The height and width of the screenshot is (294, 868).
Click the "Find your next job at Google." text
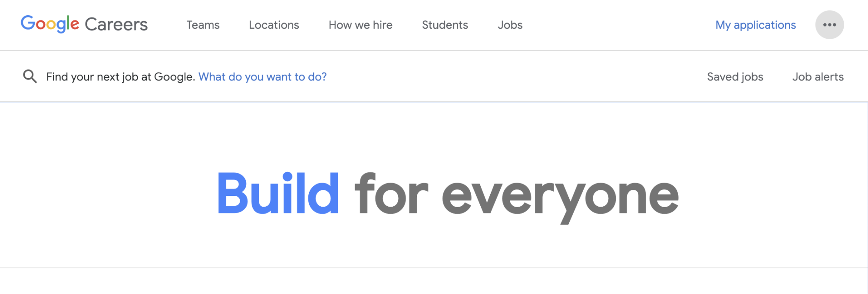point(120,77)
